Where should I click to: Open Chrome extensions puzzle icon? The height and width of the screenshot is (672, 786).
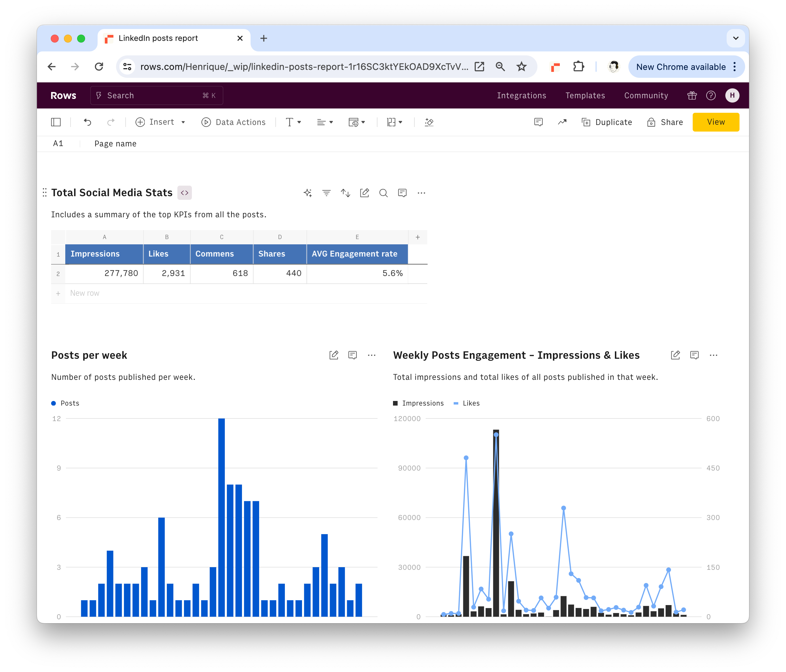[x=578, y=67]
